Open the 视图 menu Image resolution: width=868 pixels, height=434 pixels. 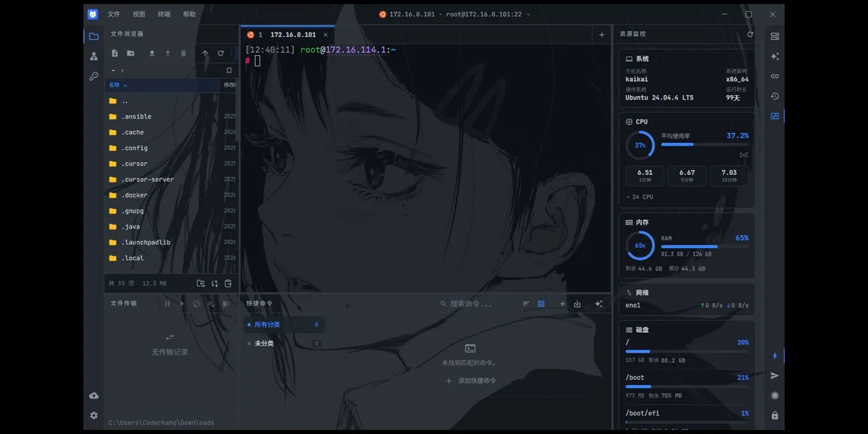coord(139,14)
